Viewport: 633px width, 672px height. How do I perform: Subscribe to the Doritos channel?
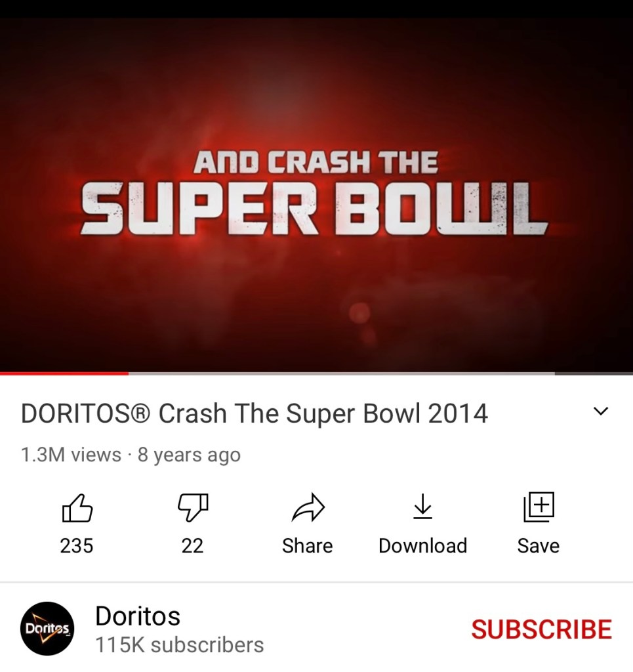pyautogui.click(x=541, y=629)
